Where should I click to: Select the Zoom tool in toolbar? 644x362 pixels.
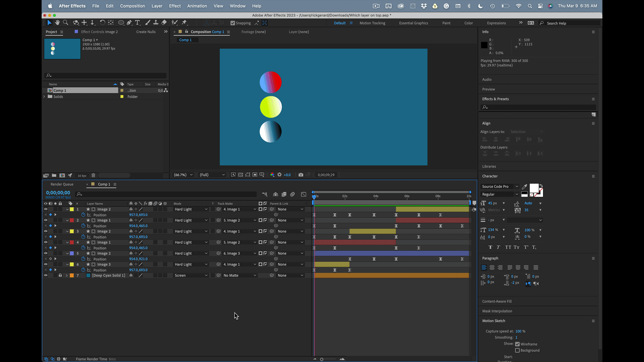66,22
